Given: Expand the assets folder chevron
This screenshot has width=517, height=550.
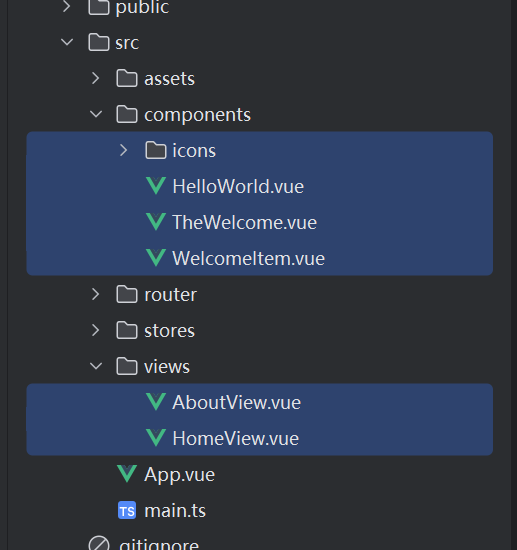Looking at the screenshot, I should [x=95, y=78].
